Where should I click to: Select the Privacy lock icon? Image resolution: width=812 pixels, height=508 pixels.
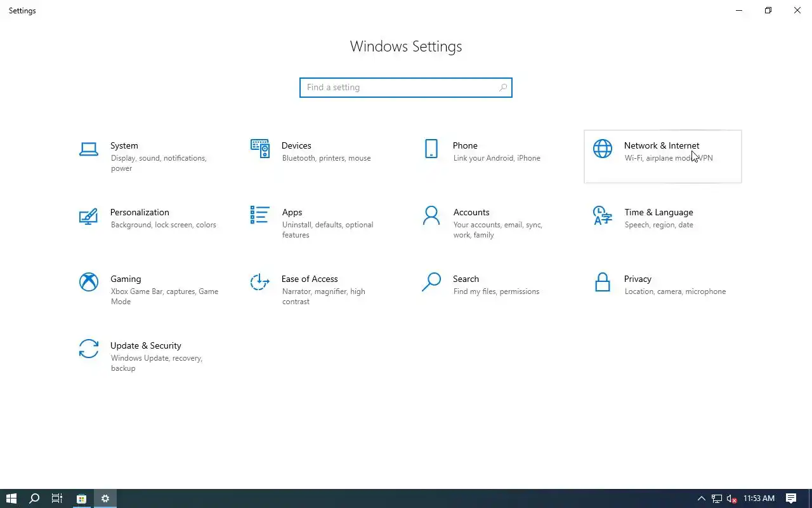click(x=603, y=282)
